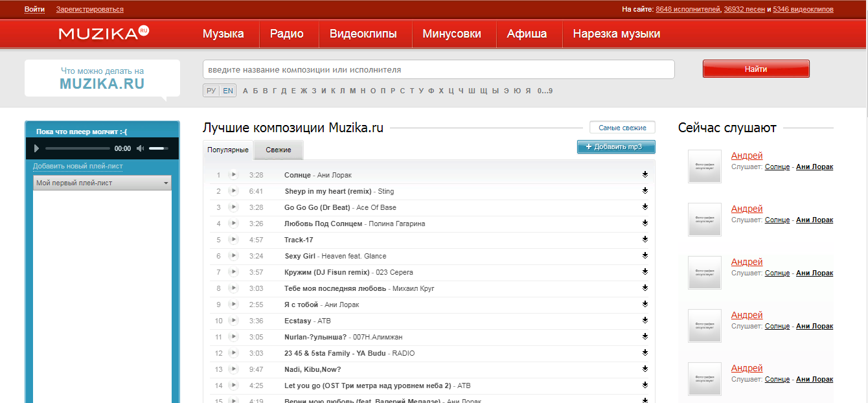Click the MUZIKA.RU logo
Image resolution: width=868 pixels, height=403 pixels.
pos(104,34)
